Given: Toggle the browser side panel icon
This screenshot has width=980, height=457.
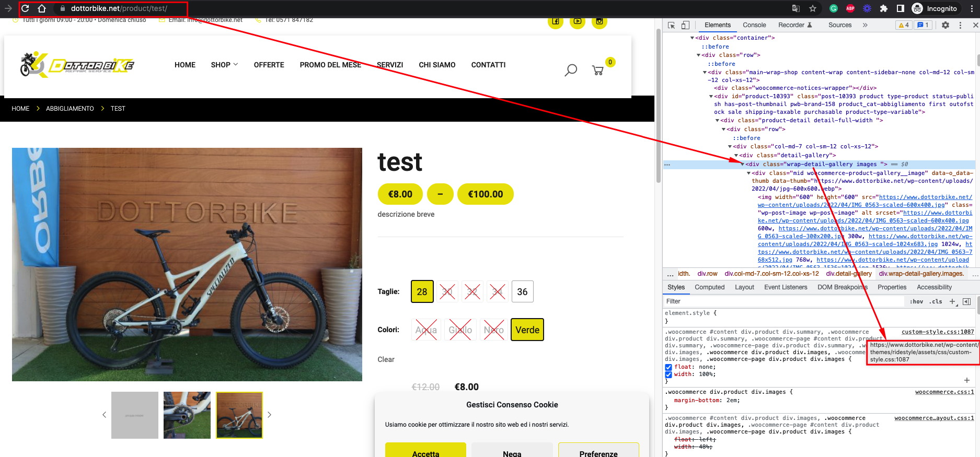Looking at the screenshot, I should 900,8.
